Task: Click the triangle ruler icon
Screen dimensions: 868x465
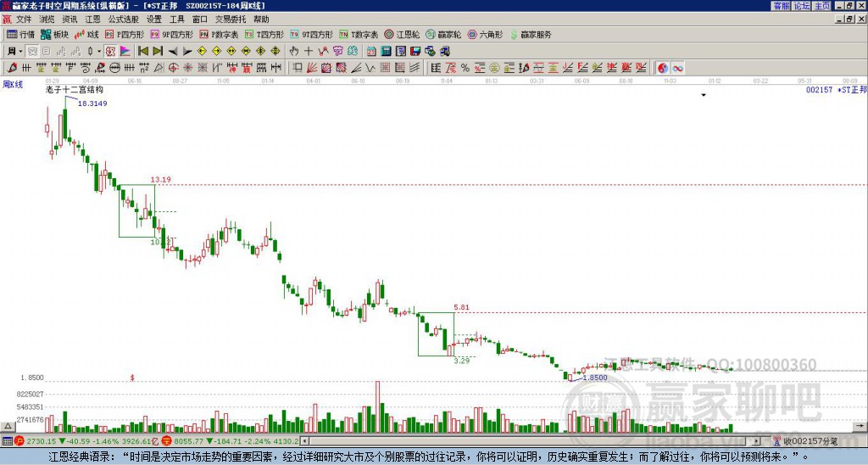Action: coord(159,68)
